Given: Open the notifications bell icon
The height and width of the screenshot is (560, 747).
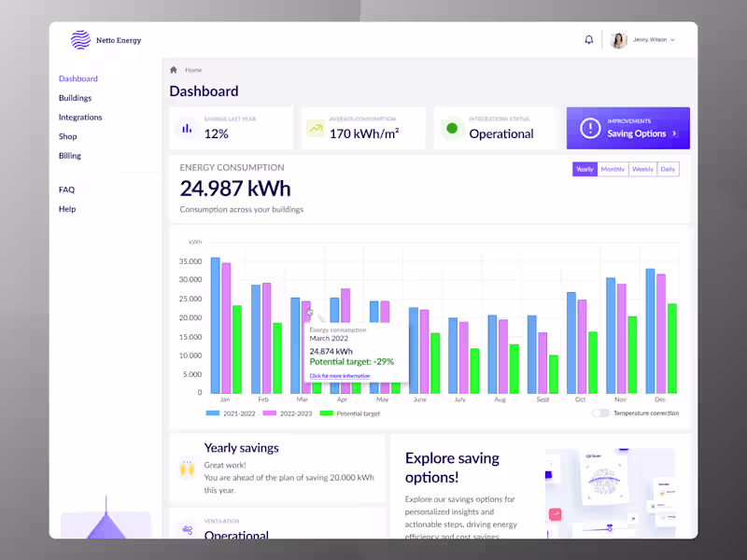Looking at the screenshot, I should [589, 39].
